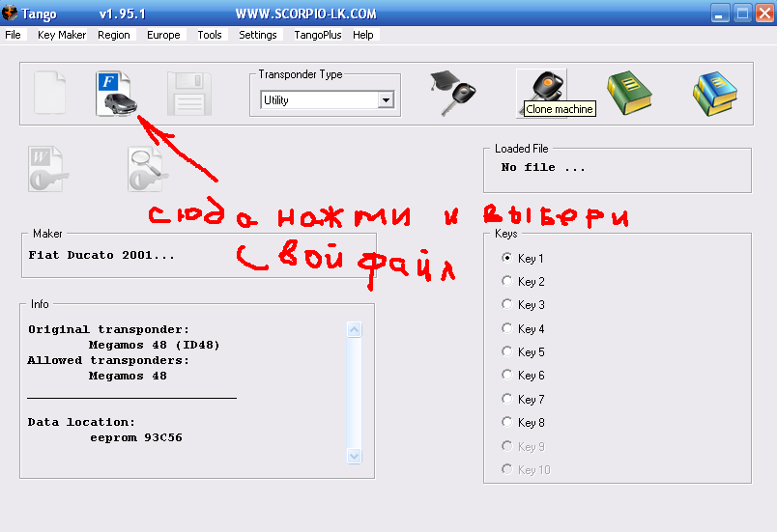Click Info panel scrollbar up arrow
The height and width of the screenshot is (532, 777).
[x=355, y=329]
